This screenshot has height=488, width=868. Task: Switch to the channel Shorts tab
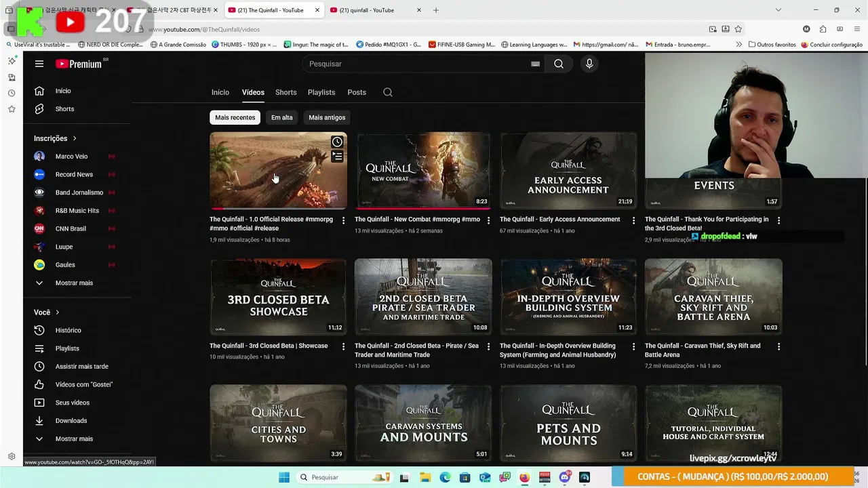(286, 92)
